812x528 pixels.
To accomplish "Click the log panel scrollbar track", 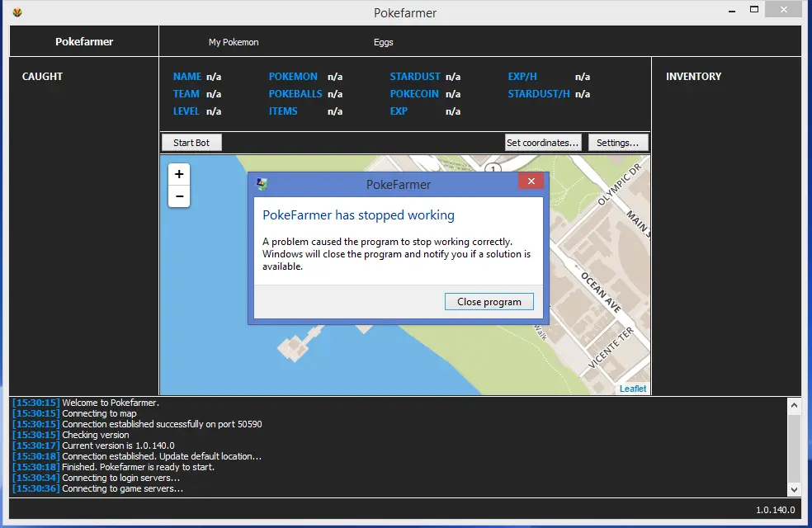I will point(794,448).
